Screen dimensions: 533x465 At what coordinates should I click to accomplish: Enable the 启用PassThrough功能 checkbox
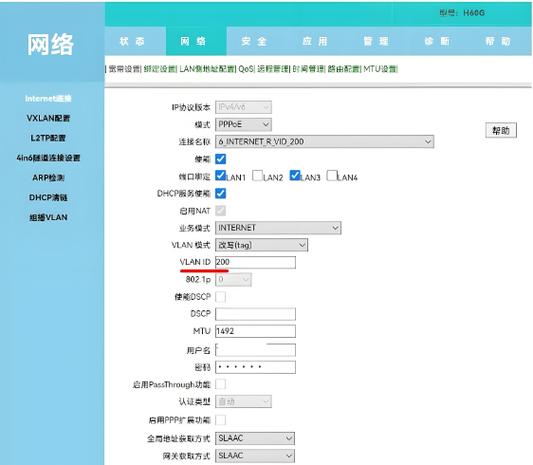pyautogui.click(x=221, y=384)
